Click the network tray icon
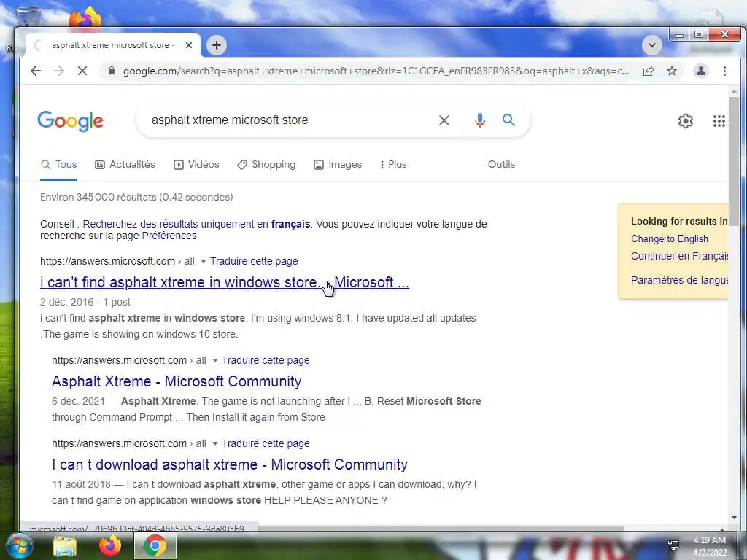The image size is (747, 560). (673, 545)
